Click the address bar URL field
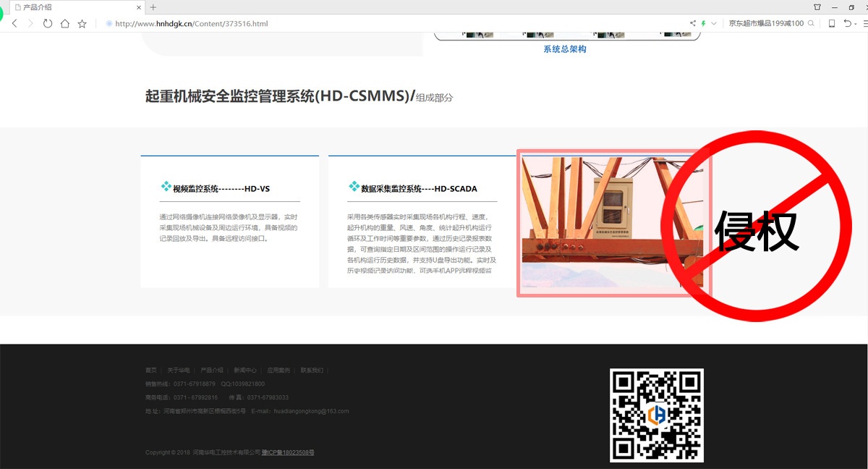This screenshot has height=469, width=868. tap(362, 23)
